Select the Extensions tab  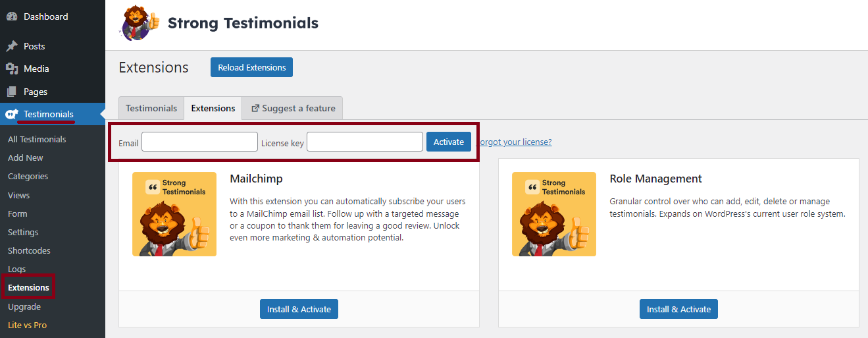[x=213, y=108]
